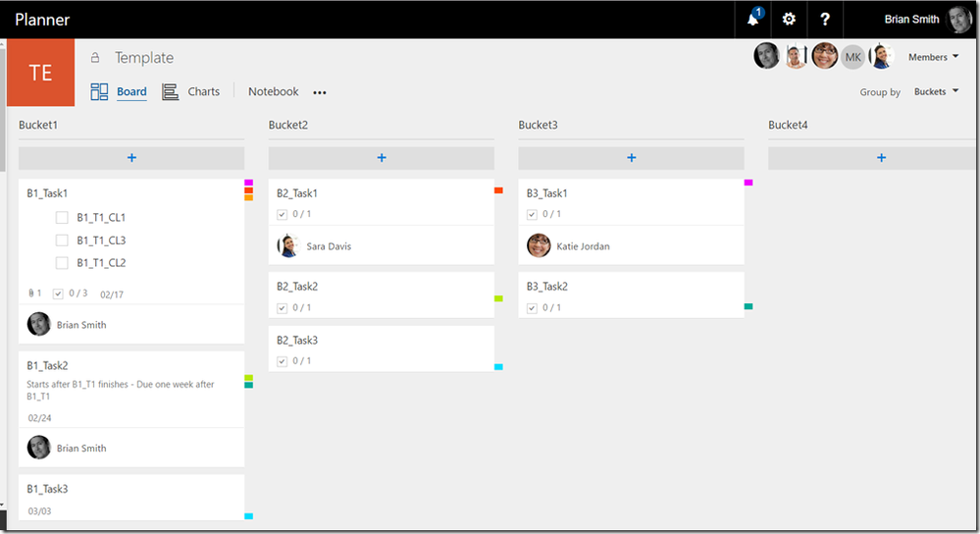Check the B1_T1_CL1 checklist item
The image size is (980, 534).
[62, 218]
